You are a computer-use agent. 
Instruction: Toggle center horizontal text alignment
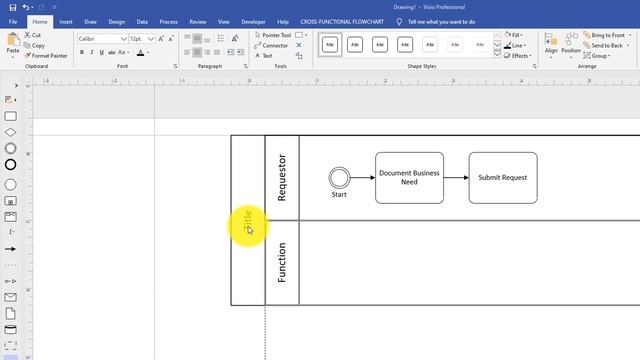coord(197,52)
